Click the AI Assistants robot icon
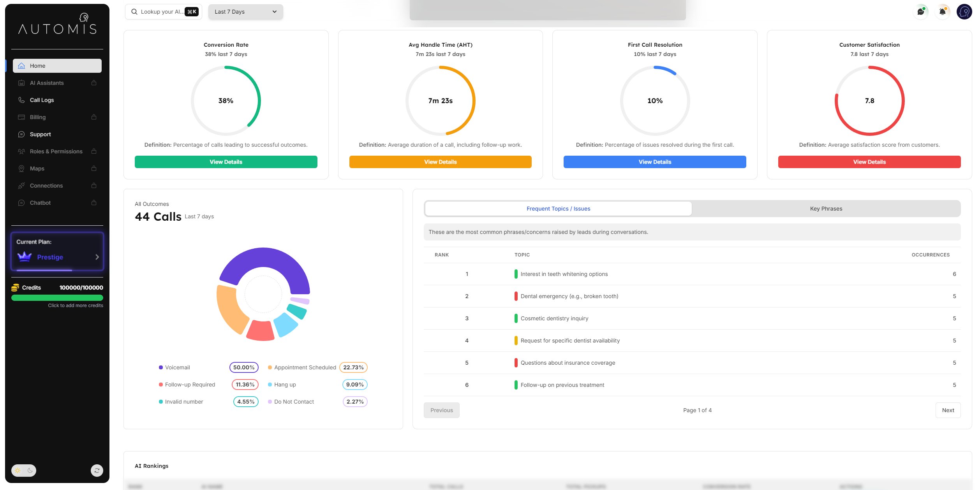Image resolution: width=980 pixels, height=490 pixels. coord(21,83)
